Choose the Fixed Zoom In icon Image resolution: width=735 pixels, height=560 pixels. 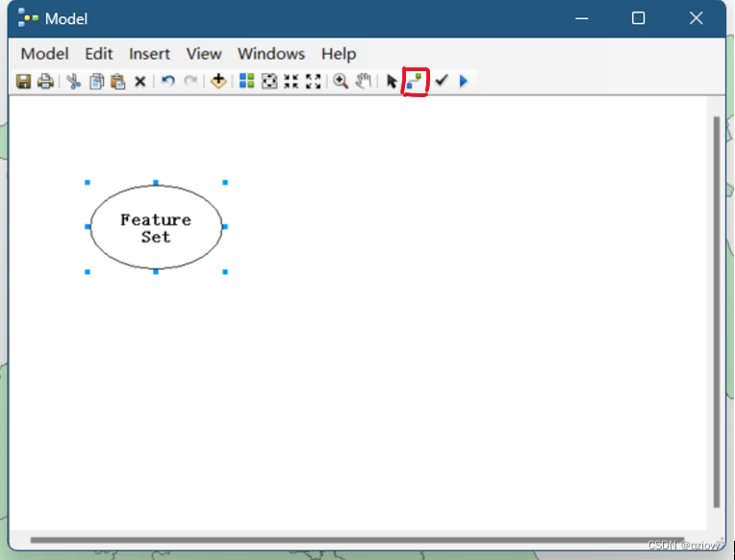291,81
